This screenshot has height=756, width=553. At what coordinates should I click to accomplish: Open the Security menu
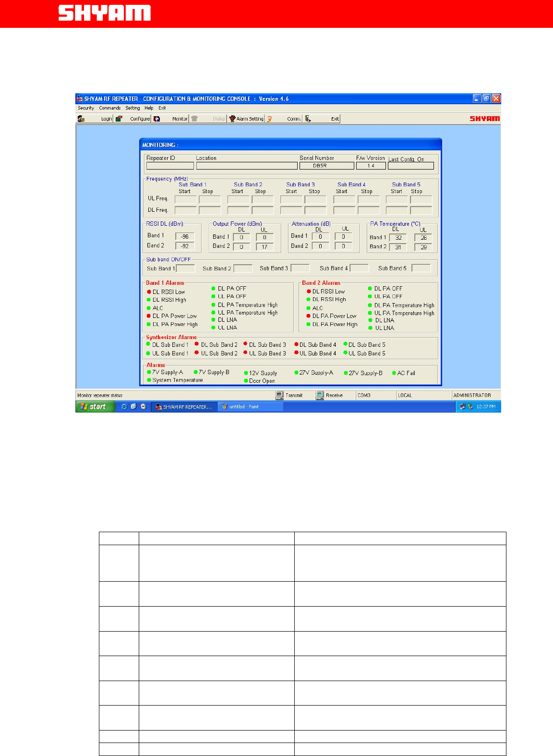point(86,108)
